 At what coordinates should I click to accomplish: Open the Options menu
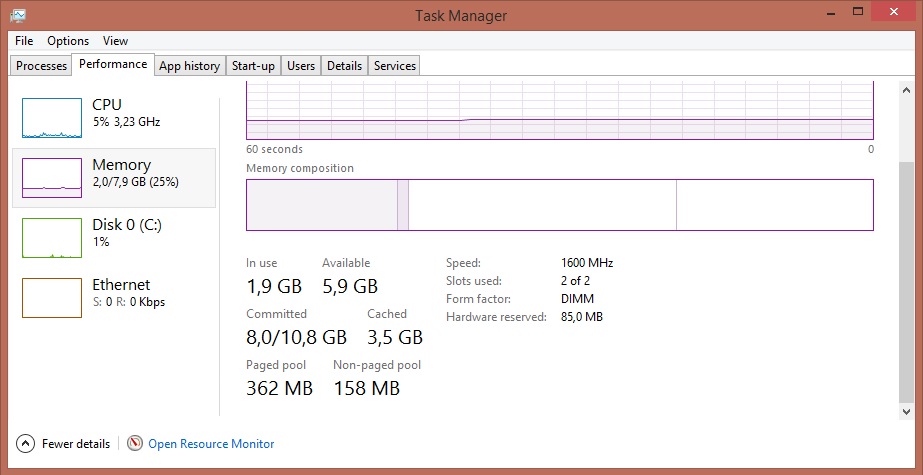(x=68, y=41)
